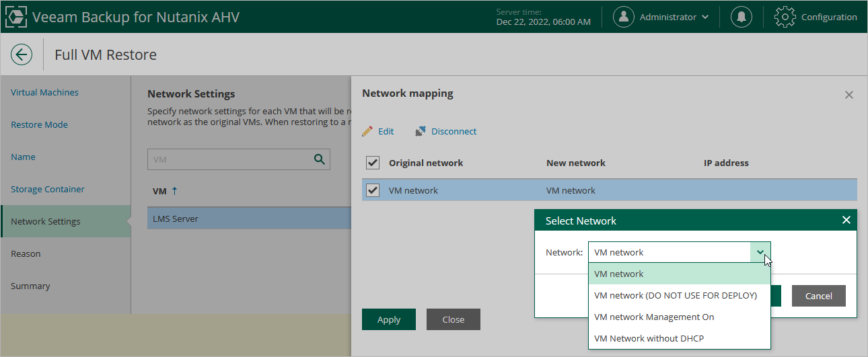This screenshot has height=357, width=868.
Task: Go to the Summary step
Action: click(x=30, y=286)
